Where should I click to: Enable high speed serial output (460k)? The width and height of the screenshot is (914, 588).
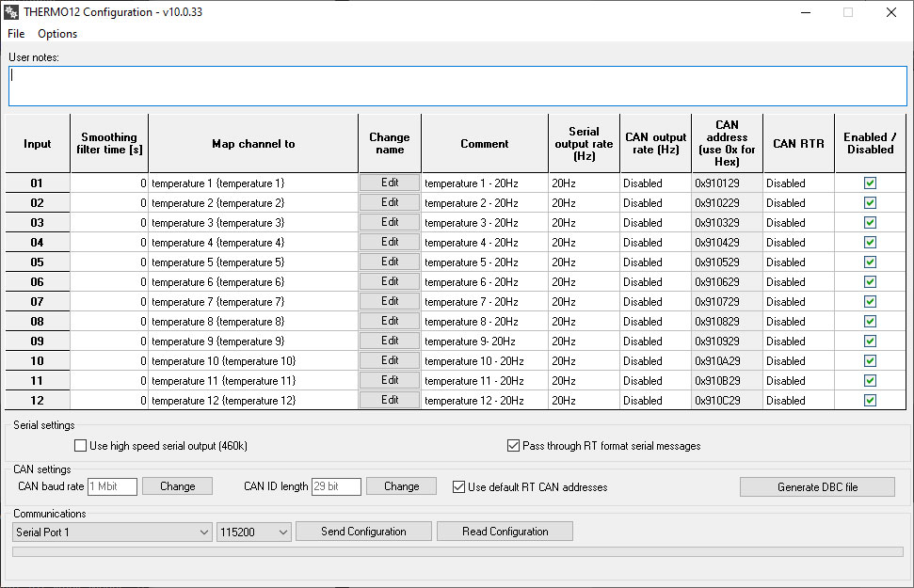[80, 446]
